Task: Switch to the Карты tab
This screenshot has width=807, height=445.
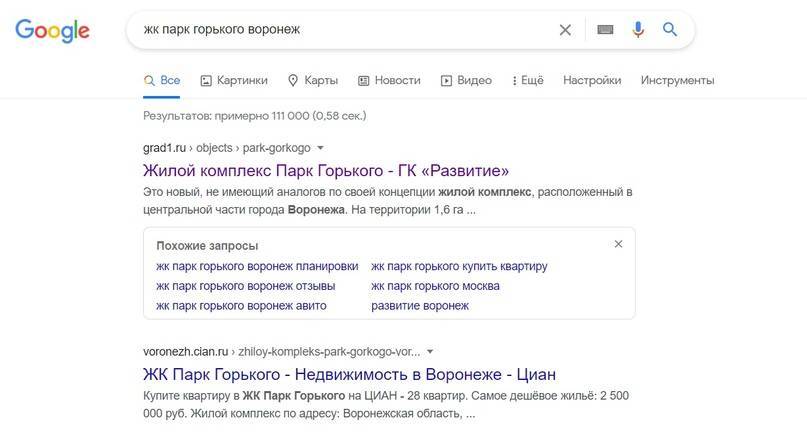Action: (x=312, y=80)
